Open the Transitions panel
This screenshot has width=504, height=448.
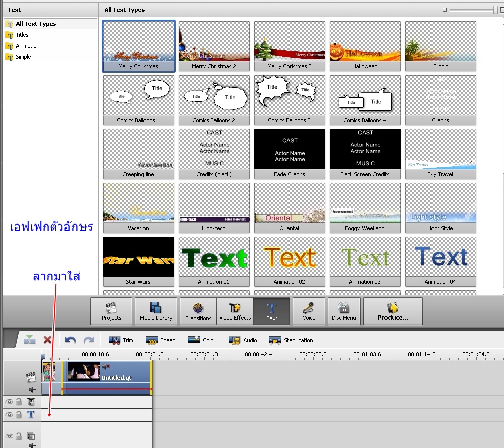click(x=198, y=311)
